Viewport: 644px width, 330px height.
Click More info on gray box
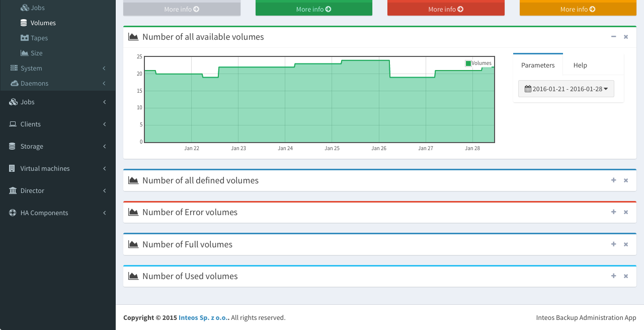tap(182, 9)
